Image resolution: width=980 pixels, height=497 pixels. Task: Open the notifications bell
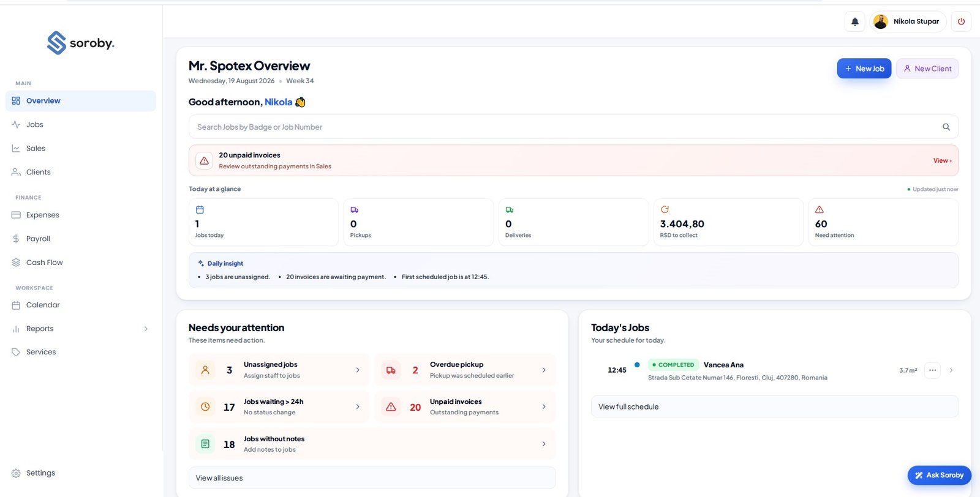coord(855,21)
